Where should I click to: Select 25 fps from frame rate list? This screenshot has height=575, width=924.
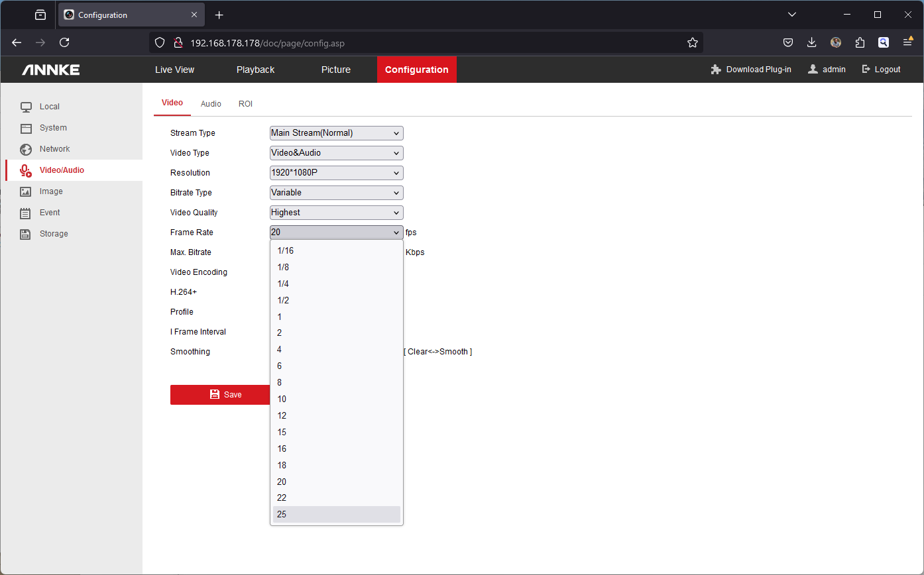point(336,515)
